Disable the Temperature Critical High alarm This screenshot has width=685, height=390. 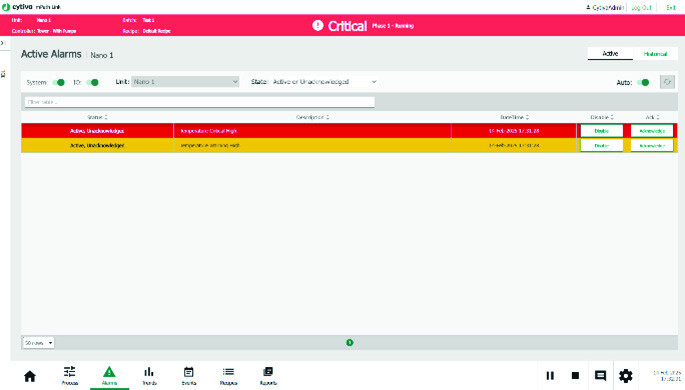pyautogui.click(x=602, y=131)
